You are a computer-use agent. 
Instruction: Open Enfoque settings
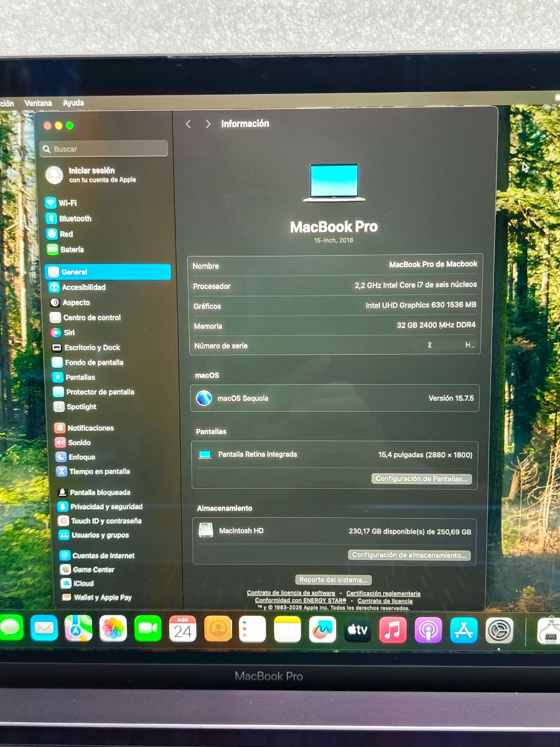(75, 457)
